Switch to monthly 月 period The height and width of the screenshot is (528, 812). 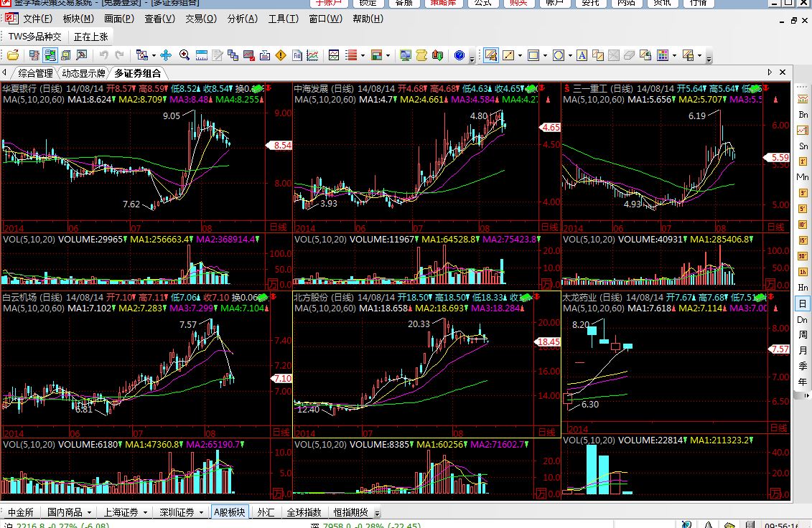[803, 351]
